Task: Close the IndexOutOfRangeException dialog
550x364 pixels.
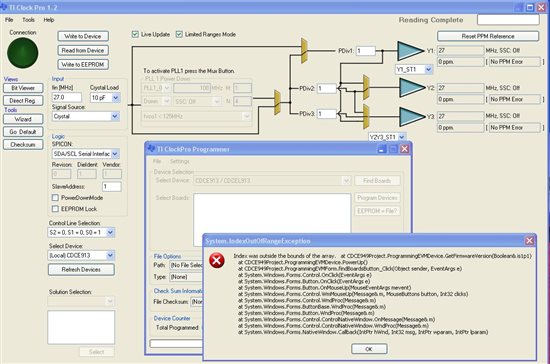Action: (529, 241)
